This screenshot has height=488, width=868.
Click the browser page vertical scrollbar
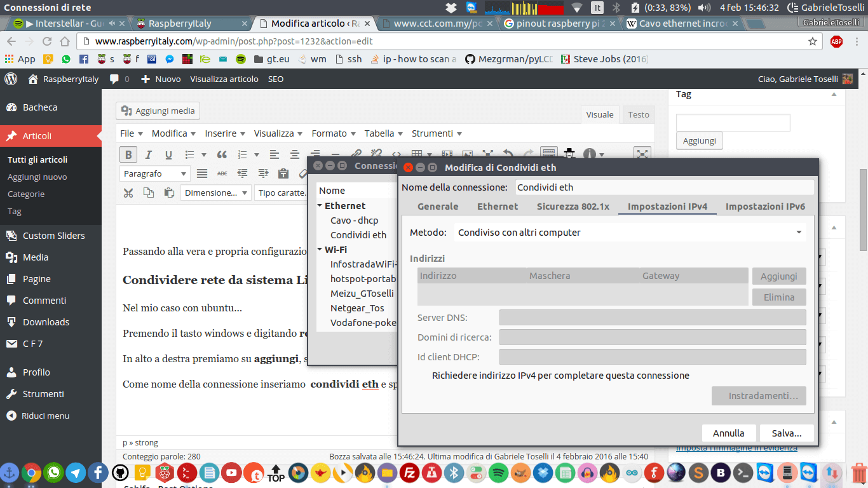(863, 210)
